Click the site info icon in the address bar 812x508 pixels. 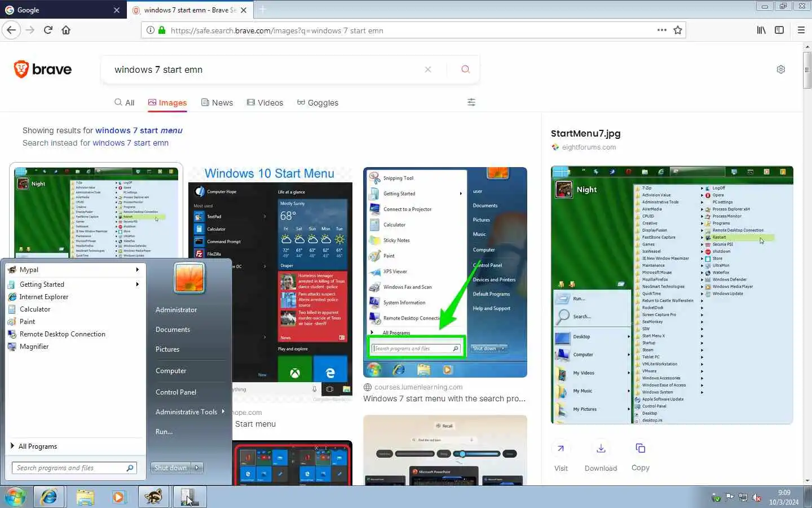pos(151,30)
